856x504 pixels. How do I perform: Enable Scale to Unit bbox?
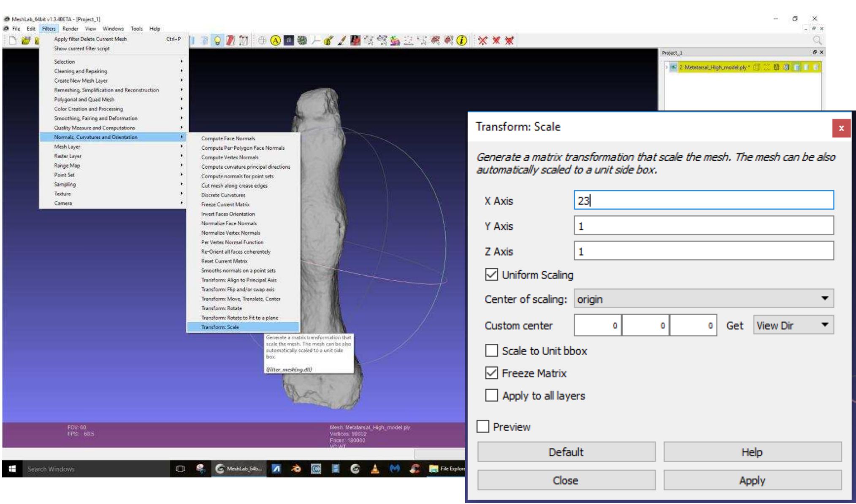[493, 351]
